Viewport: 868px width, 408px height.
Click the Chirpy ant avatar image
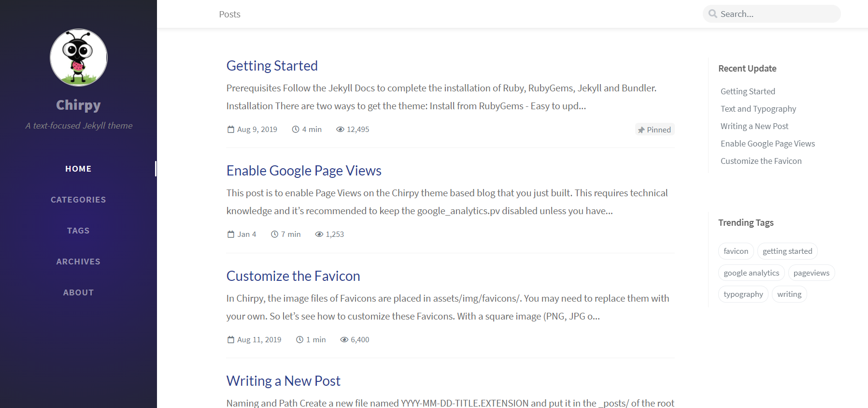pyautogui.click(x=79, y=58)
